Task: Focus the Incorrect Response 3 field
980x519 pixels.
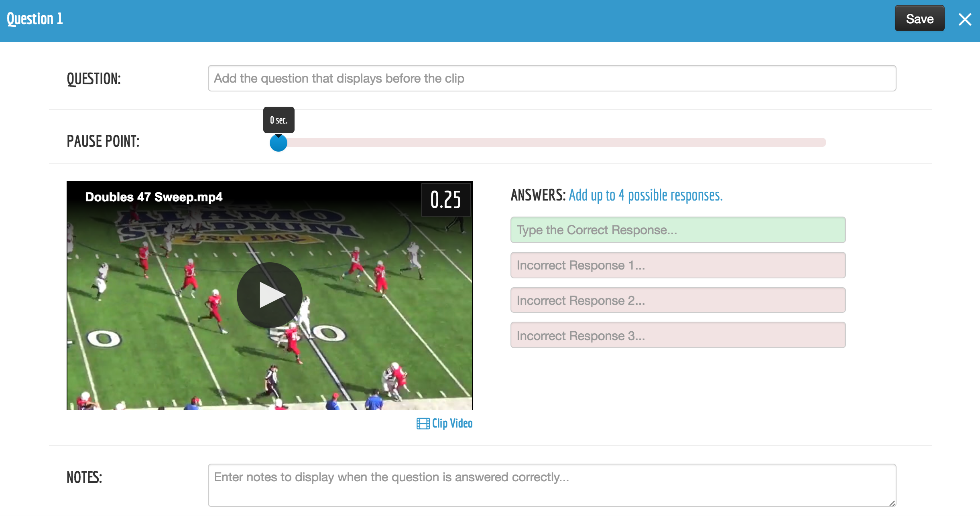Action: point(677,335)
